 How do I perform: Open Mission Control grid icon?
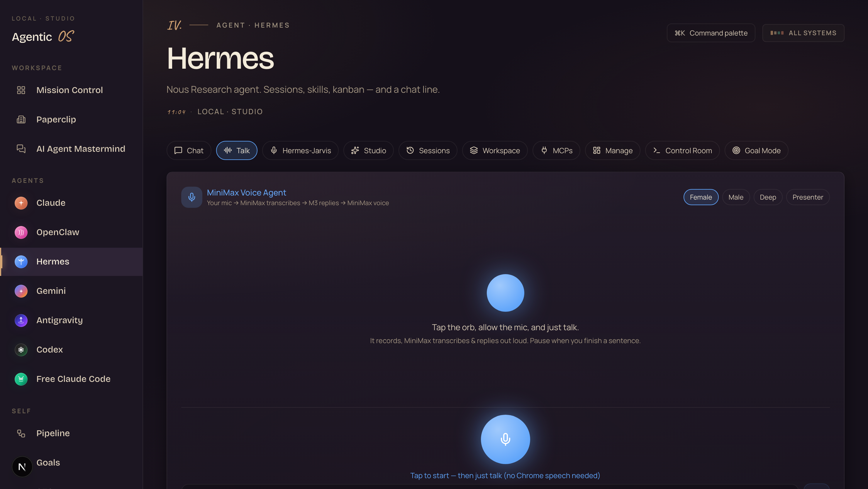tap(21, 90)
